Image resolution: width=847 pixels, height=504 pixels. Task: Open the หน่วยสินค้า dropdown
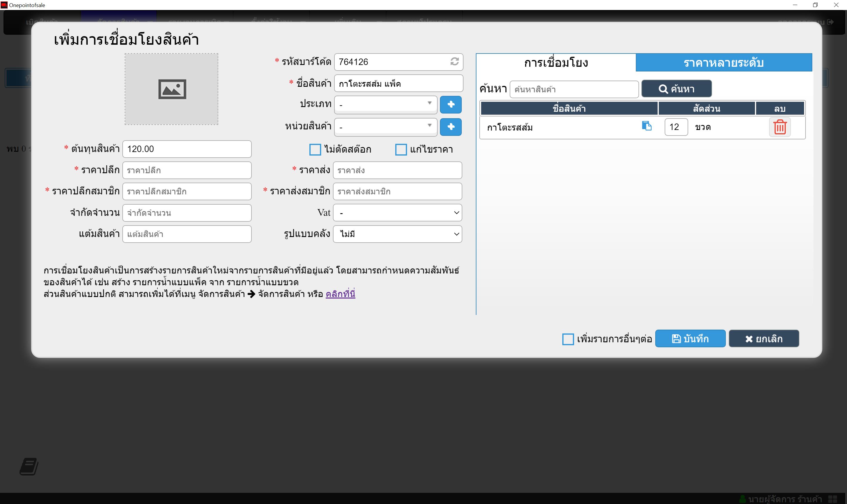386,127
